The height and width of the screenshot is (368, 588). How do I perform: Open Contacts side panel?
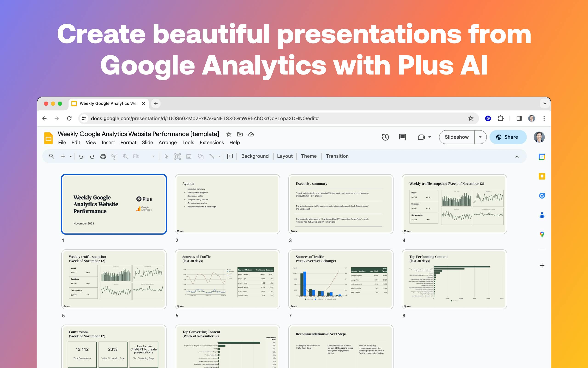point(542,215)
